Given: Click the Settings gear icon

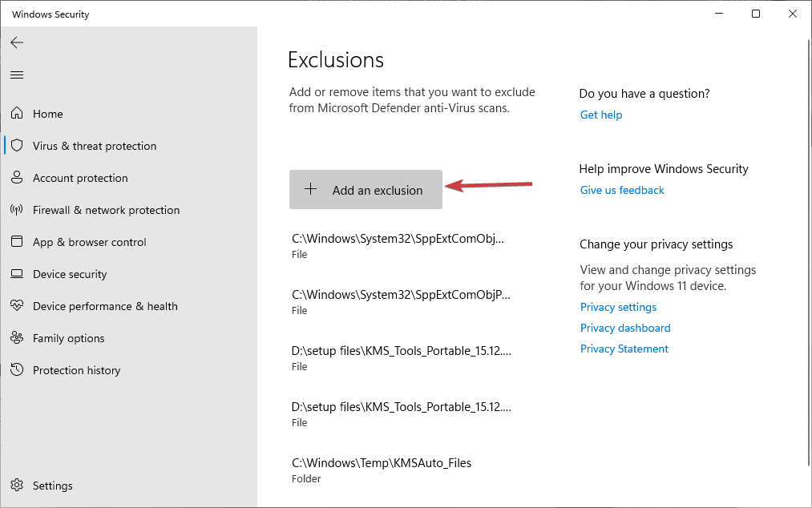Looking at the screenshot, I should point(17,486).
